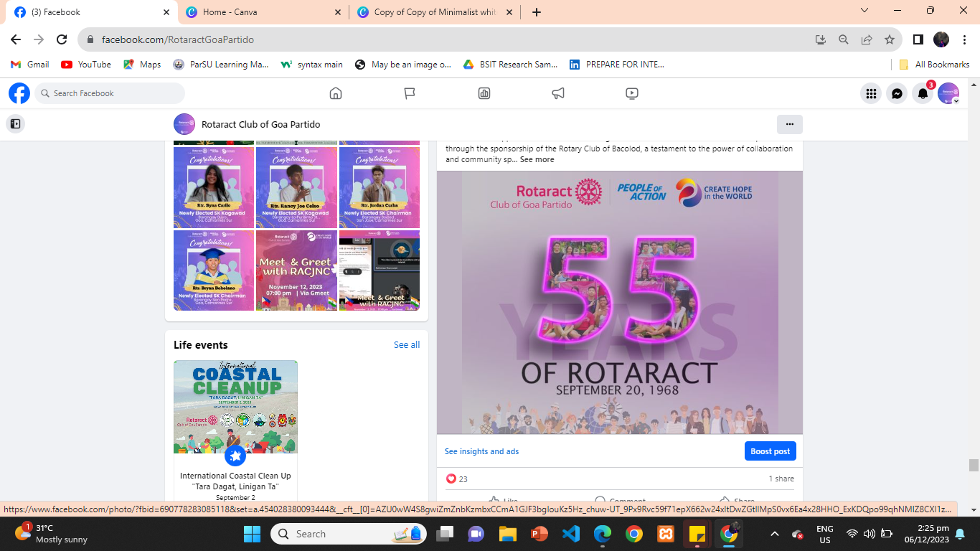The height and width of the screenshot is (551, 980).
Task: Open BSIT Research Sam... bookmark
Action: coord(510,65)
